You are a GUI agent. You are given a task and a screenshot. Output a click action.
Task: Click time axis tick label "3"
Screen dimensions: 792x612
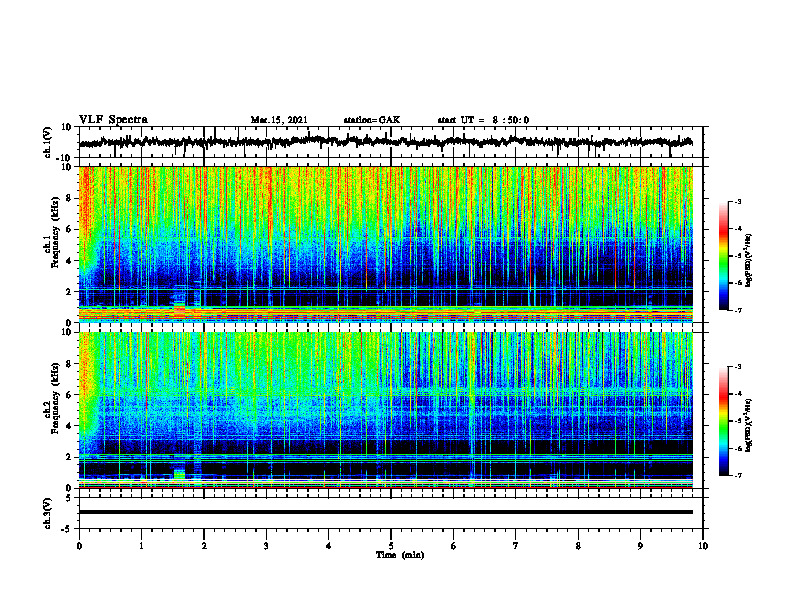pyautogui.click(x=266, y=546)
